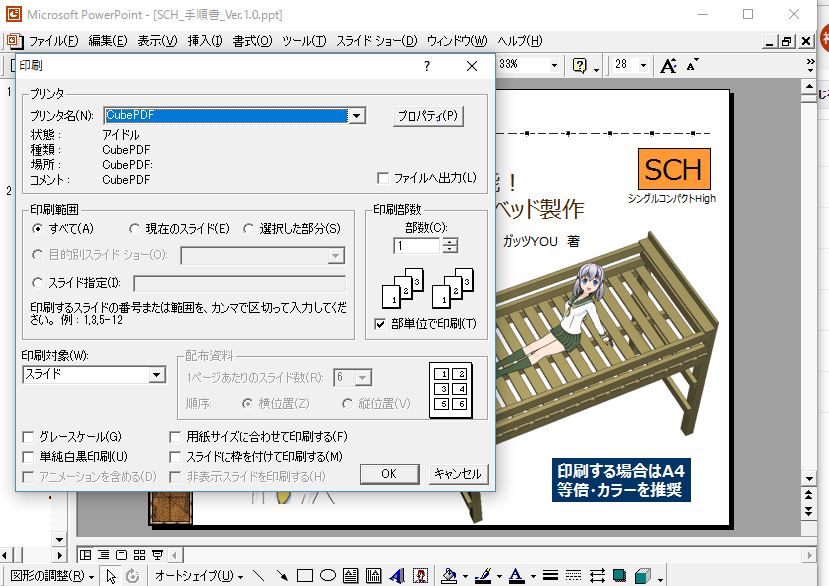Viewport: 829px width, 586px height.
Task: Apply line color with brush icon
Action: (x=483, y=575)
